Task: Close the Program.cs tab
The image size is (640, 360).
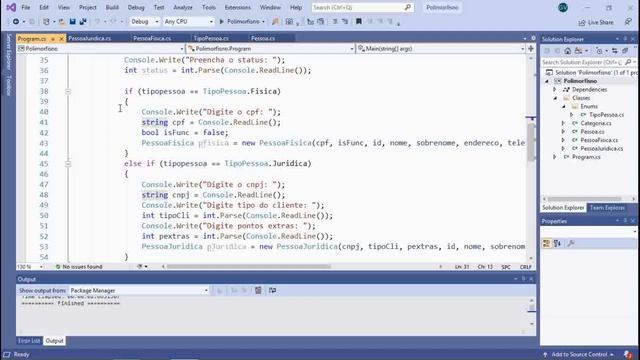Action: (x=61, y=39)
